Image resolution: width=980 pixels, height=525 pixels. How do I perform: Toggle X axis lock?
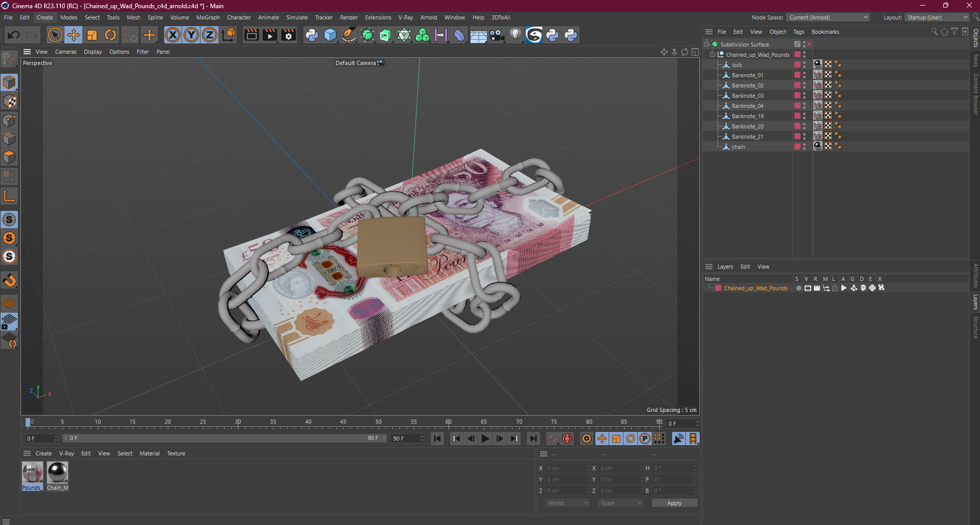click(173, 35)
